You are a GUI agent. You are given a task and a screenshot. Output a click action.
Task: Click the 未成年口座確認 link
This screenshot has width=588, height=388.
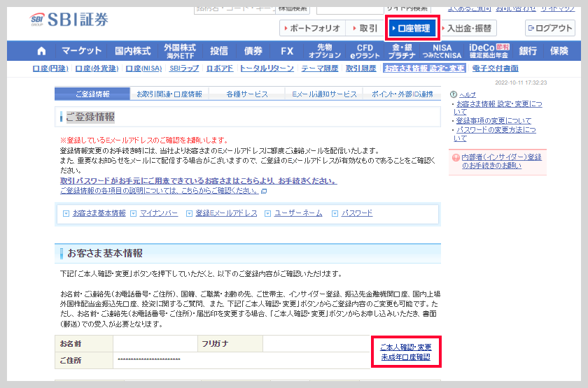tap(406, 357)
